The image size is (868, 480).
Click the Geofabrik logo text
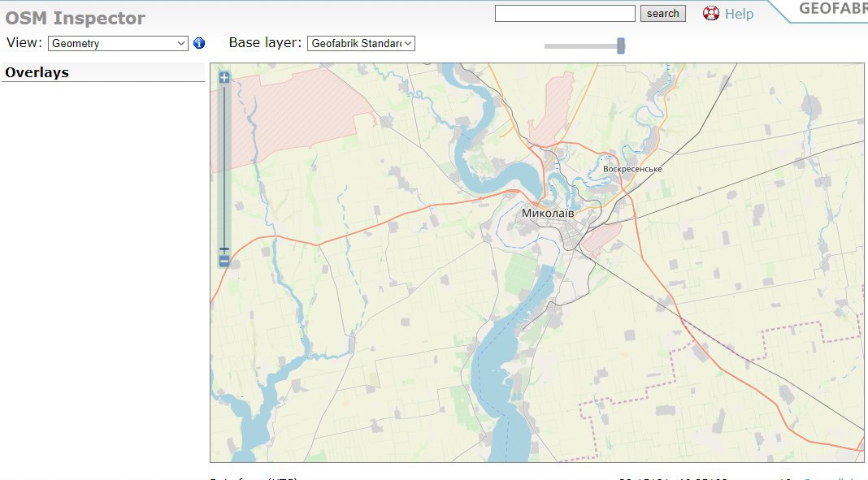[833, 9]
